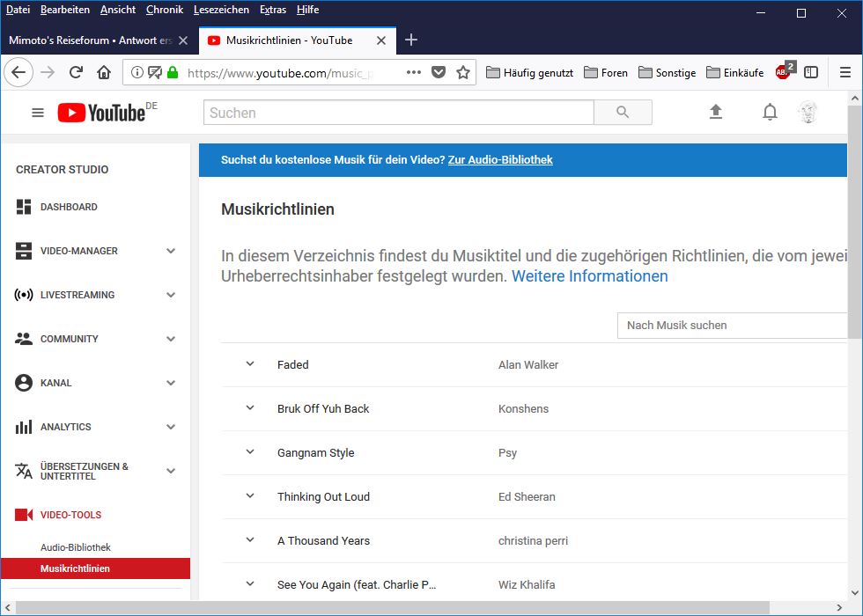Viewport: 863px width, 616px height.
Task: Click the Nach Musik suchen field
Action: point(731,326)
